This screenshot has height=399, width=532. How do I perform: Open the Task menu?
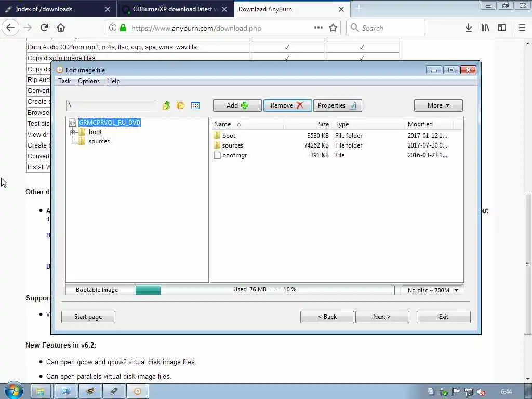coord(64,81)
